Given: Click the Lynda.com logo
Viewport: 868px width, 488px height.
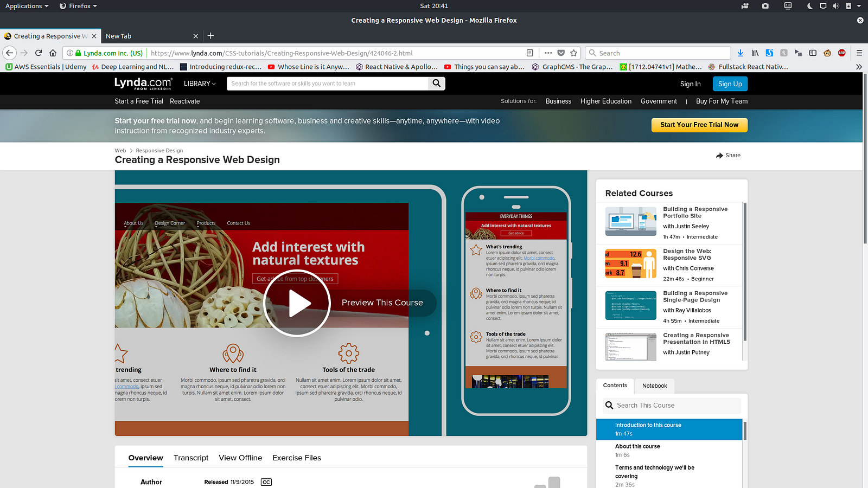Looking at the screenshot, I should pyautogui.click(x=143, y=84).
